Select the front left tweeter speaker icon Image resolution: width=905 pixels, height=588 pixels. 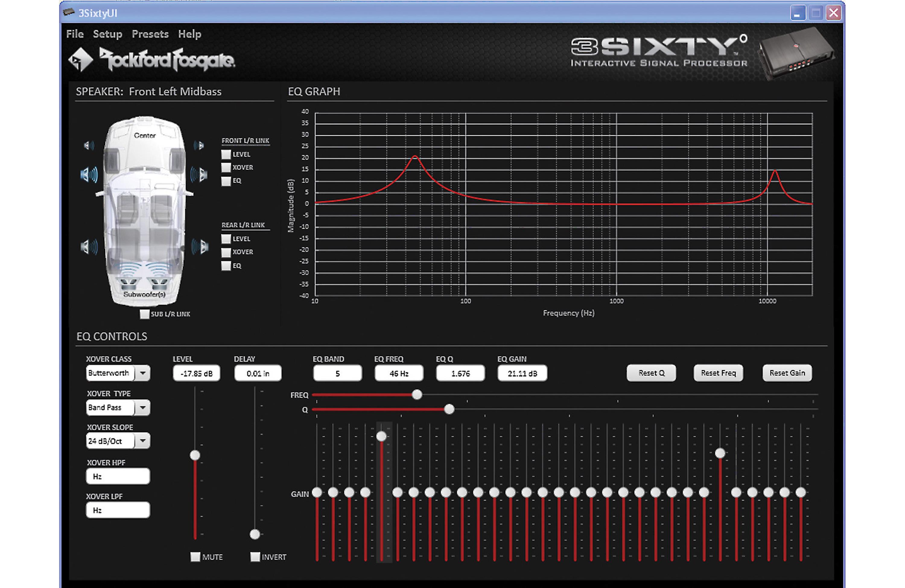pos(89,145)
